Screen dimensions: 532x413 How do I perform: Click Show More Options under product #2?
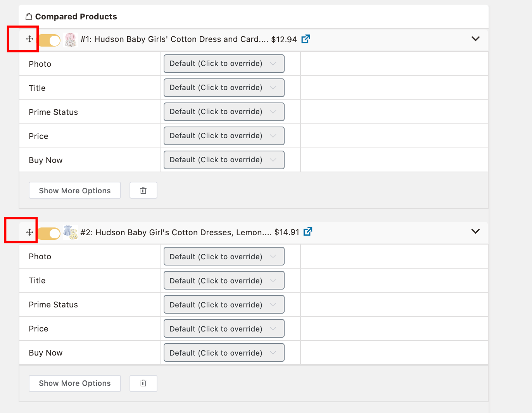pos(75,383)
